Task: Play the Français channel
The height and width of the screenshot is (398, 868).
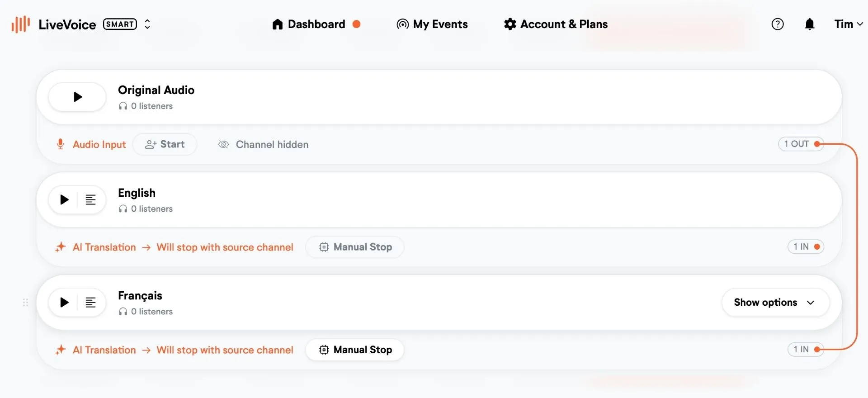Action: (x=64, y=303)
